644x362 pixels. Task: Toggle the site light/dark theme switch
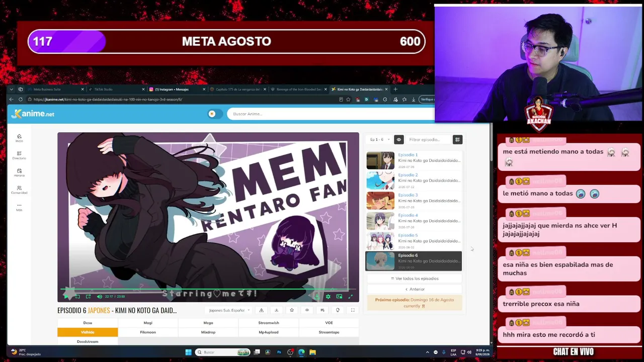[x=214, y=114]
